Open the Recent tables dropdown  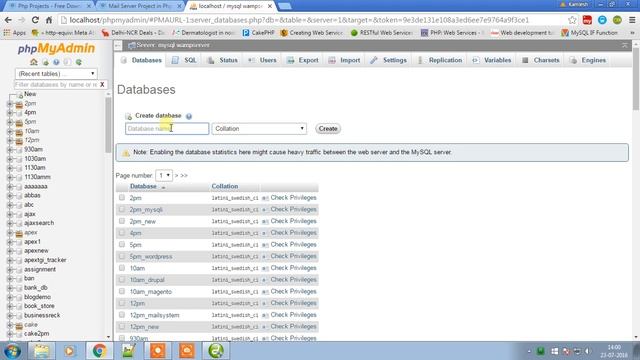click(x=56, y=73)
